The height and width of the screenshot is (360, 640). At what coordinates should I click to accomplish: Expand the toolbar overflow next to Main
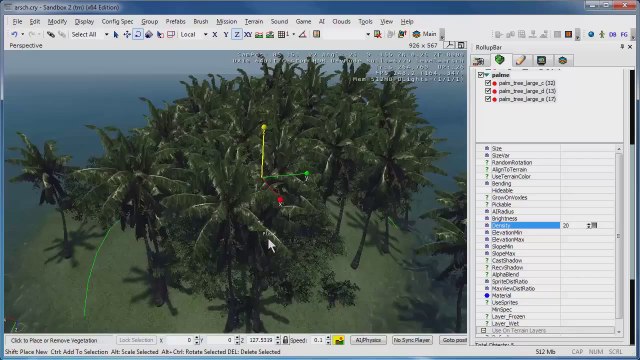tap(442, 36)
